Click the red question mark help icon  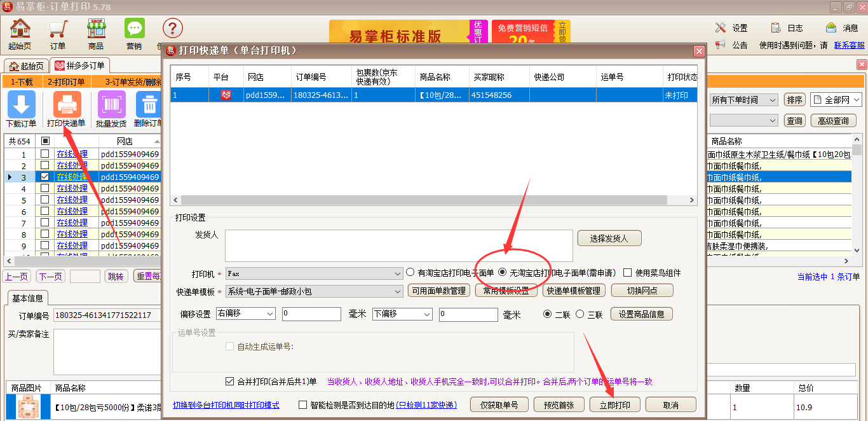coord(172,28)
